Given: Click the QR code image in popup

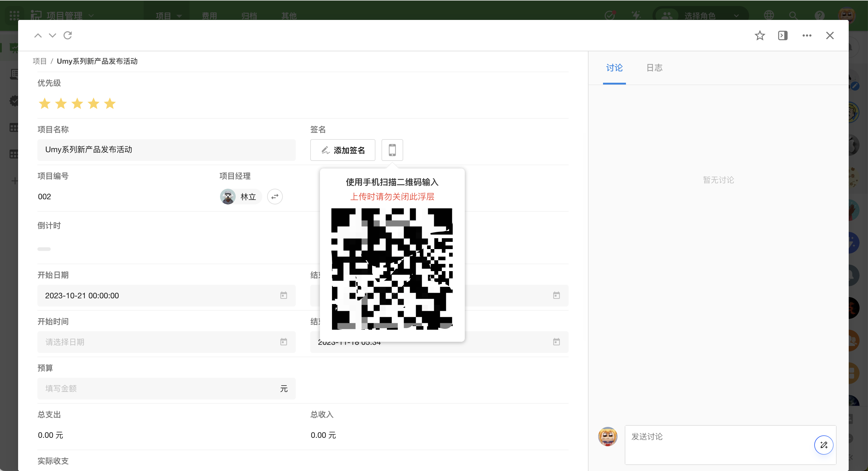Looking at the screenshot, I should click(x=392, y=269).
